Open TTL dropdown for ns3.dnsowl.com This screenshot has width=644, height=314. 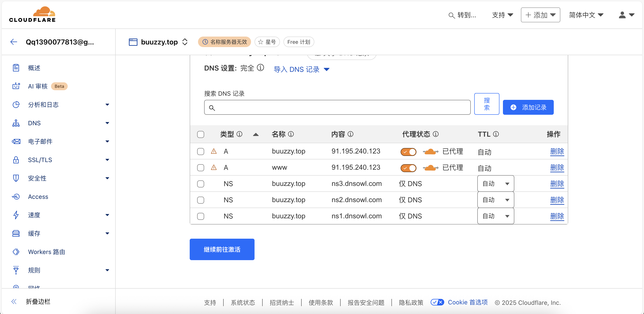(496, 184)
